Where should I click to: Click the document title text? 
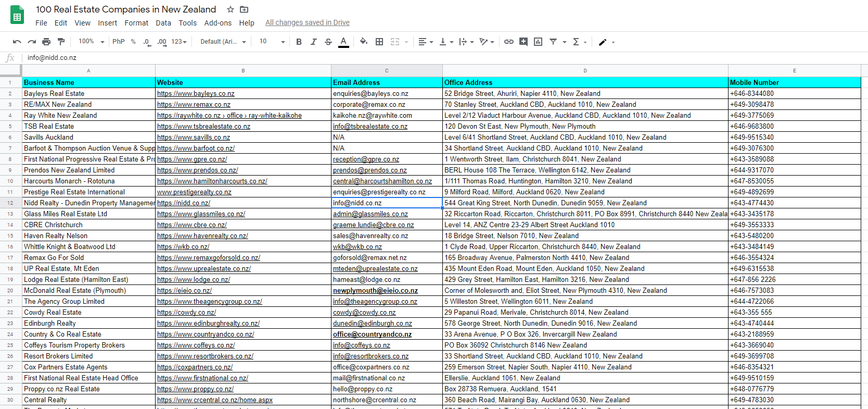click(126, 9)
